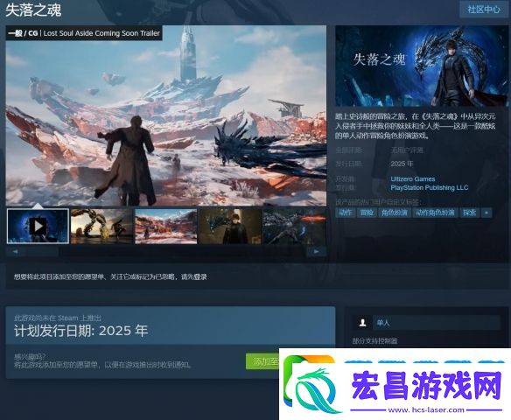Click the 失落之魂 game header image
511x420 pixels.
(x=422, y=66)
